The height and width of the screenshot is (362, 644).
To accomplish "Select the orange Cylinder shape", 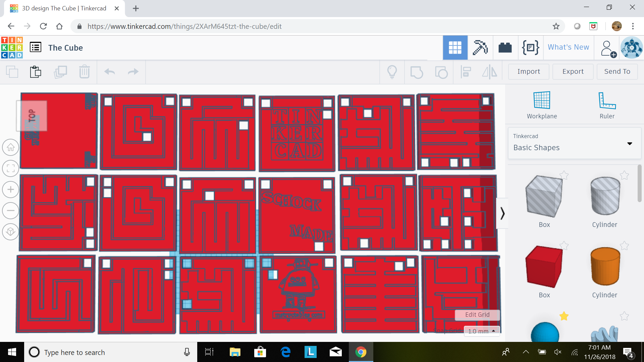I will [605, 266].
